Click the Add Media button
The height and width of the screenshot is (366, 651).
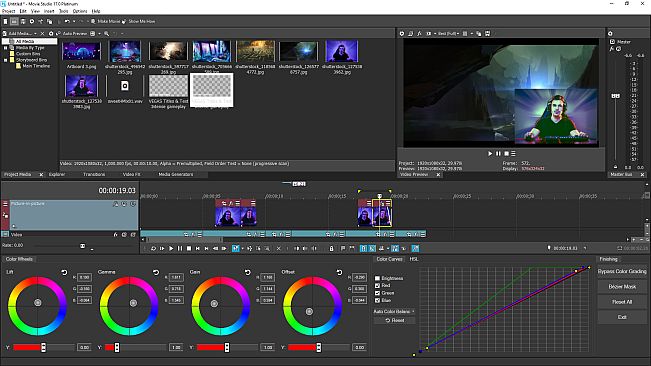pos(17,33)
